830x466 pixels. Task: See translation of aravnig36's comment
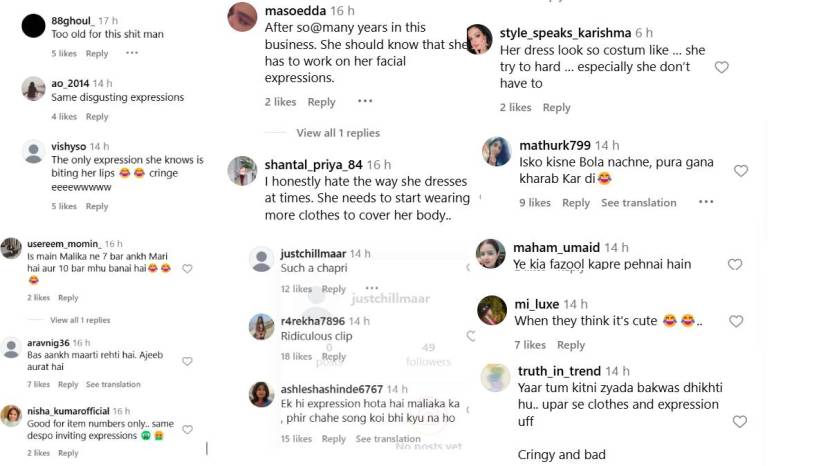tap(113, 384)
